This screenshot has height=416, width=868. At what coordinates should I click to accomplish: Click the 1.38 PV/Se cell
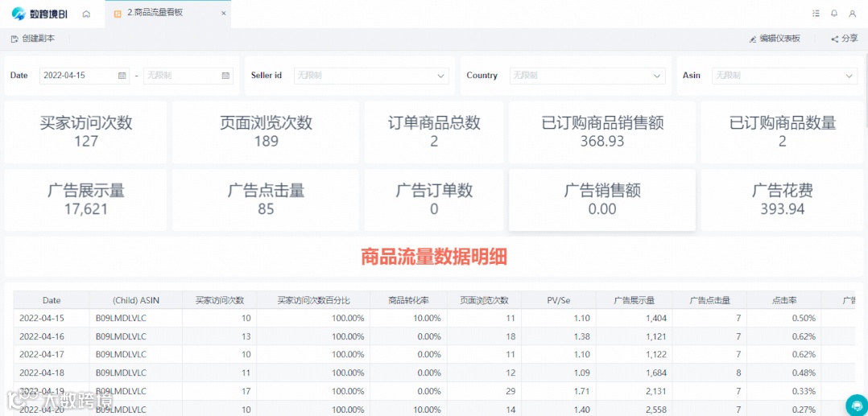pyautogui.click(x=559, y=336)
